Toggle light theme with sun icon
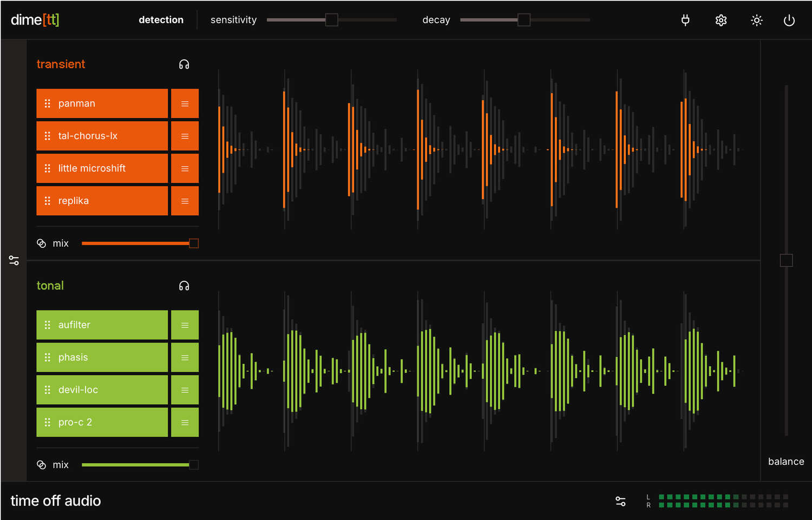Viewport: 812px width, 520px height. pos(757,21)
